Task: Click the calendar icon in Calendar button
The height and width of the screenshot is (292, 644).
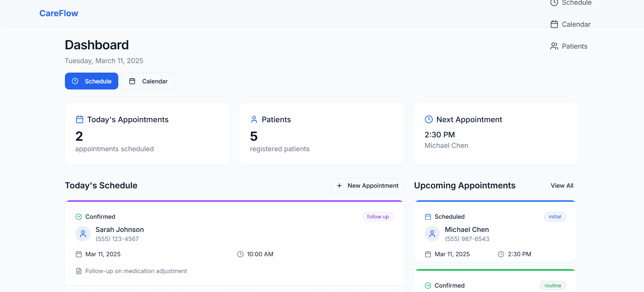Action: click(132, 81)
